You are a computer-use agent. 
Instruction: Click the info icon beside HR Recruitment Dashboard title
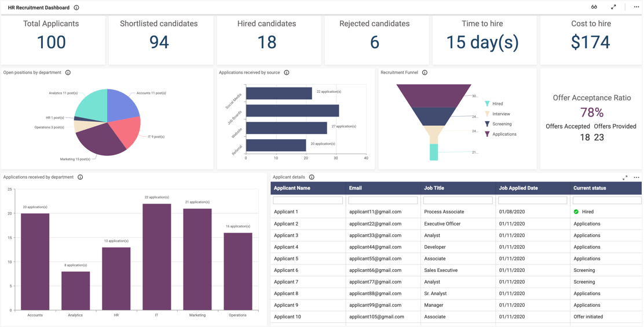click(x=76, y=8)
